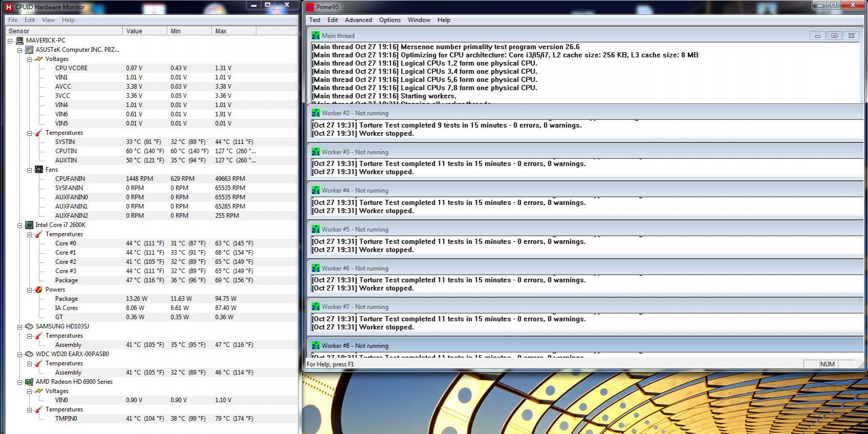Screen dimensions: 868x434
Task: Click the Main thread window icon
Action: 315,35
